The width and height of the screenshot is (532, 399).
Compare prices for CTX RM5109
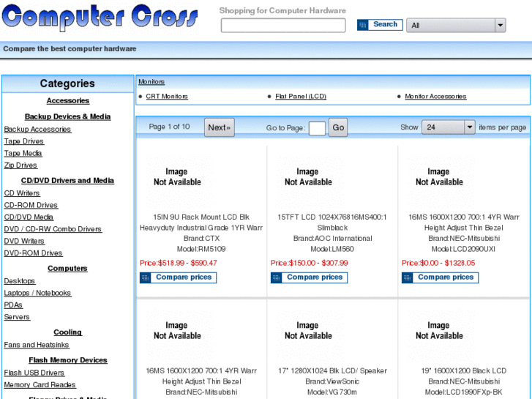pyautogui.click(x=178, y=277)
